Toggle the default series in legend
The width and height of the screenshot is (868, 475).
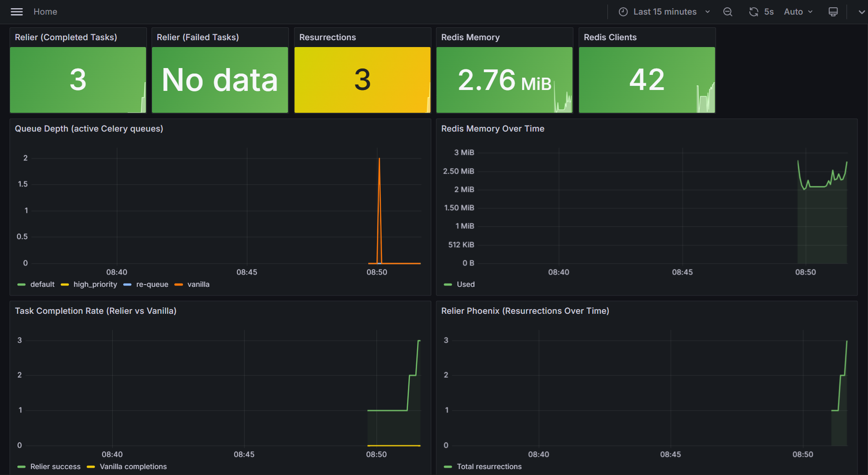pos(42,285)
